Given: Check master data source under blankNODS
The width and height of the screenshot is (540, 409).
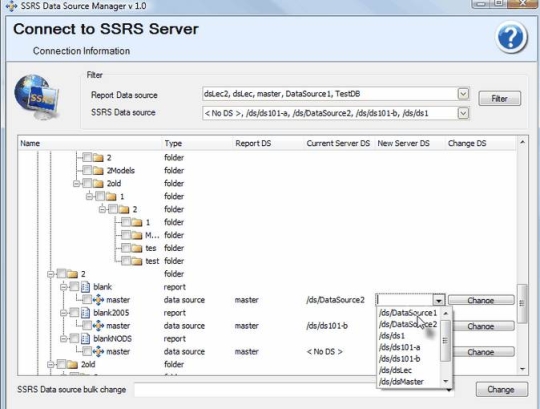Looking at the screenshot, I should (x=87, y=351).
